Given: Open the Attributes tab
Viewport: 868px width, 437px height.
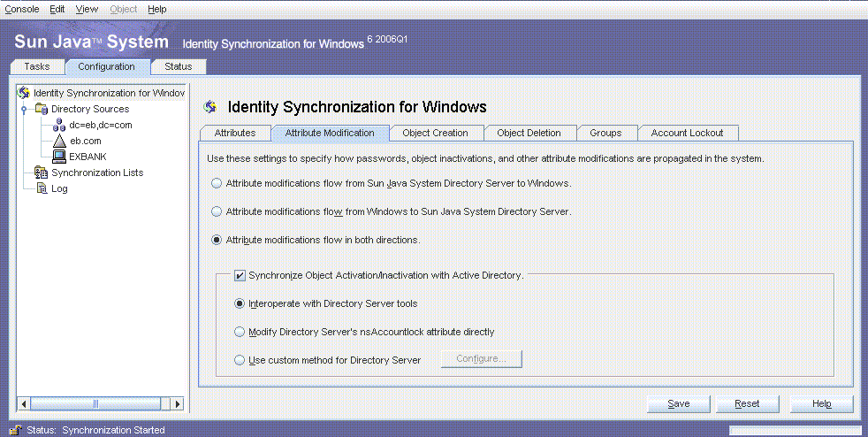Looking at the screenshot, I should pyautogui.click(x=235, y=133).
